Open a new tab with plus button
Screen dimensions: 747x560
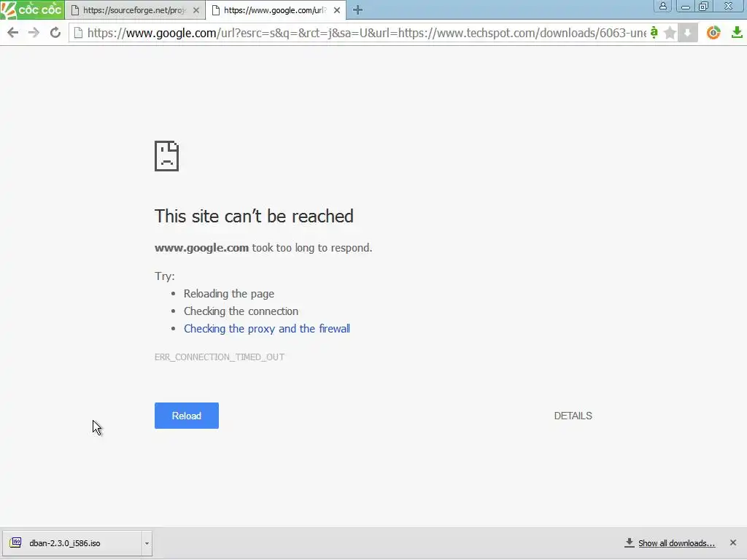click(357, 10)
